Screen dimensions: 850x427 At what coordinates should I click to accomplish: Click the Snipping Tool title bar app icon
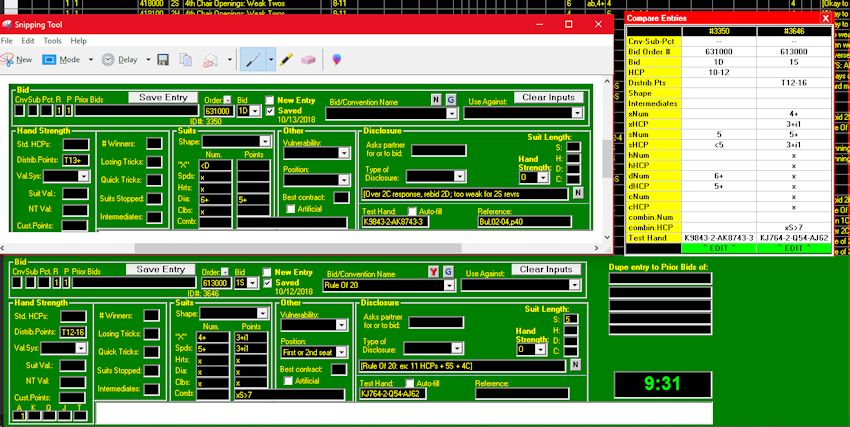pos(7,24)
